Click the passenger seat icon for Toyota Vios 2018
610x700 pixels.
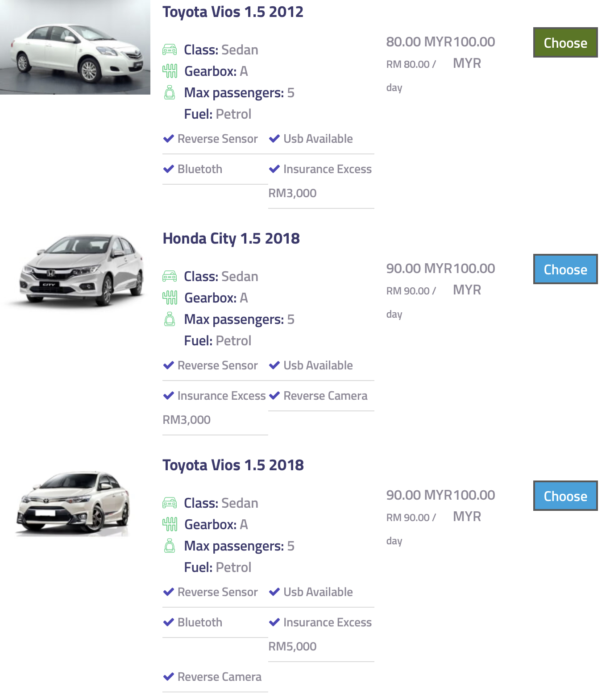(170, 546)
